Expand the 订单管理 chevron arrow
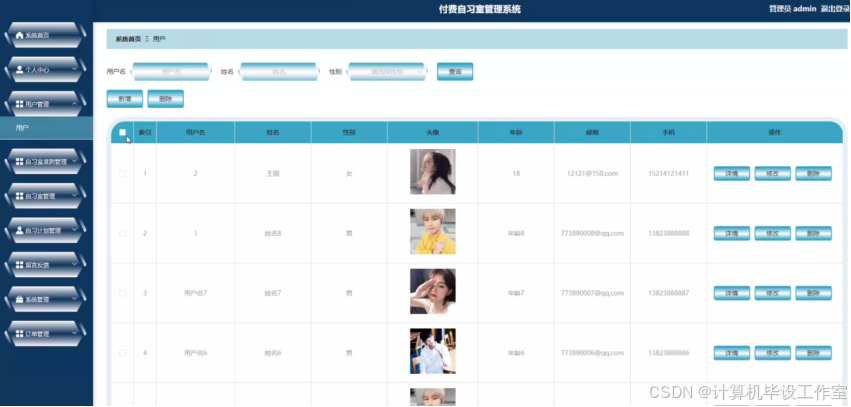851x407 pixels. click(x=74, y=334)
